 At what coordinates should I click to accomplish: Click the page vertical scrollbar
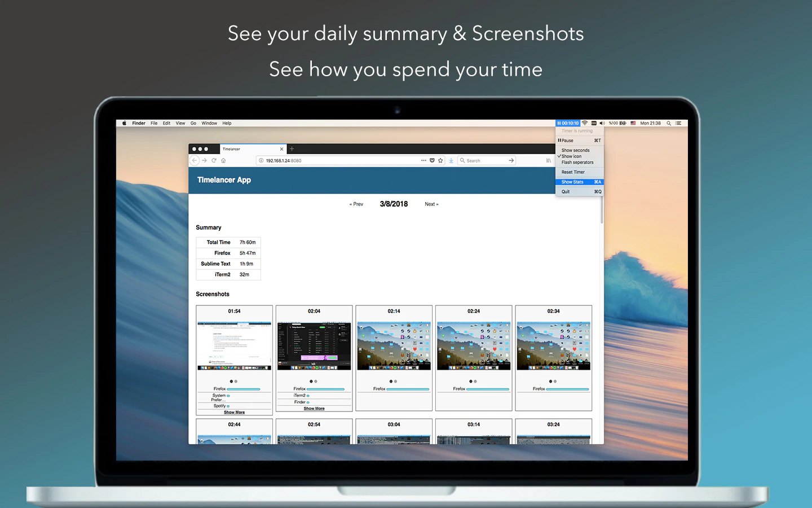pos(602,209)
